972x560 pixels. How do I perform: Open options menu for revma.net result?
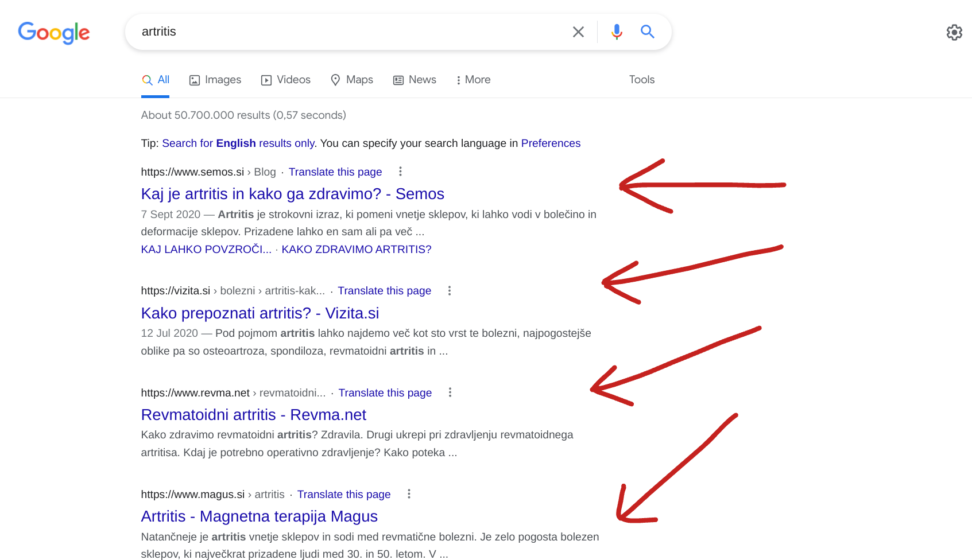pos(450,392)
